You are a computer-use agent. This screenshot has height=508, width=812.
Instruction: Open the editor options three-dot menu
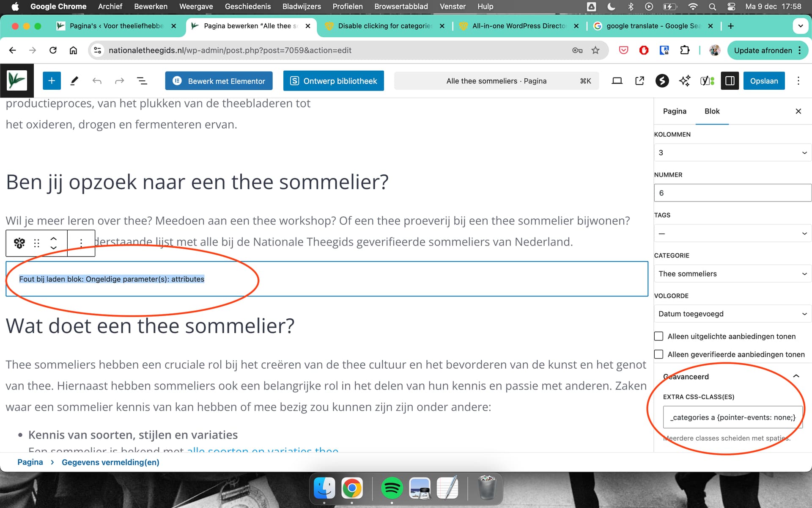tap(798, 81)
